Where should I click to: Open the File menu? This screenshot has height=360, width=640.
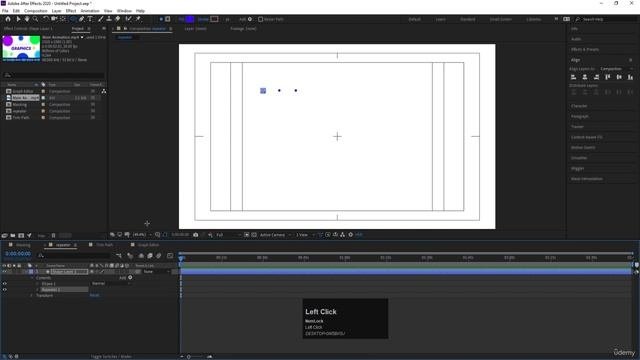(x=5, y=11)
